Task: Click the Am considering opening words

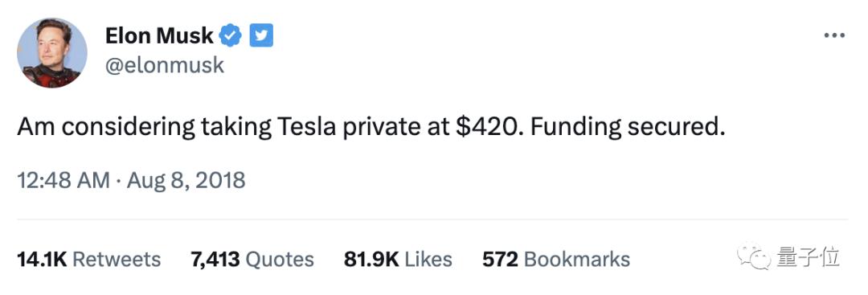Action: pyautogui.click(x=106, y=128)
